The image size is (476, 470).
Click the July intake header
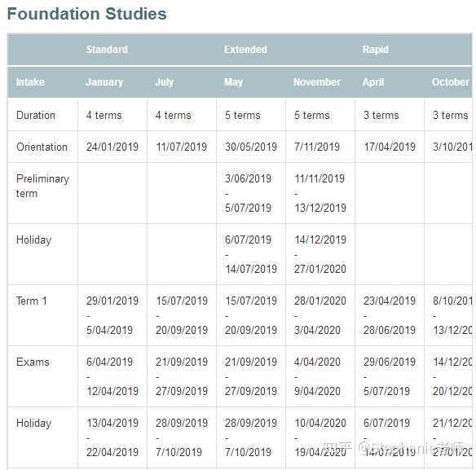click(x=164, y=82)
